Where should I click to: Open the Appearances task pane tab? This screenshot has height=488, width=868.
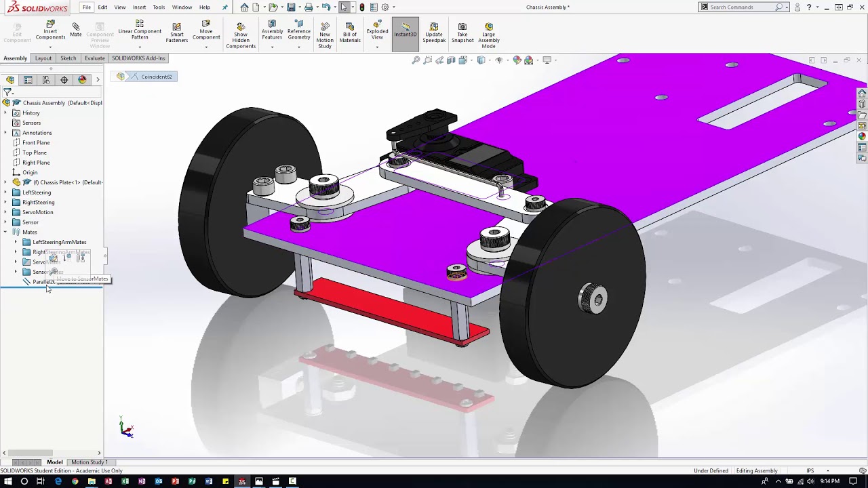click(862, 136)
